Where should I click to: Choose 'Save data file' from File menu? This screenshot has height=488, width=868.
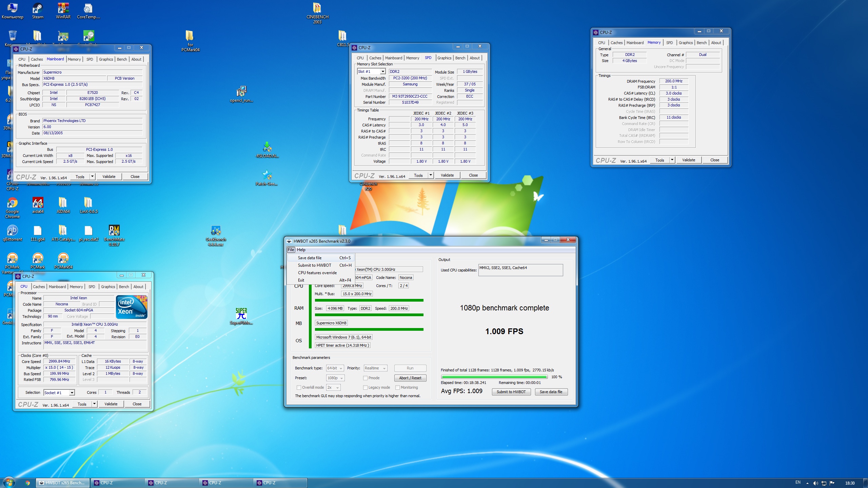[x=321, y=258]
